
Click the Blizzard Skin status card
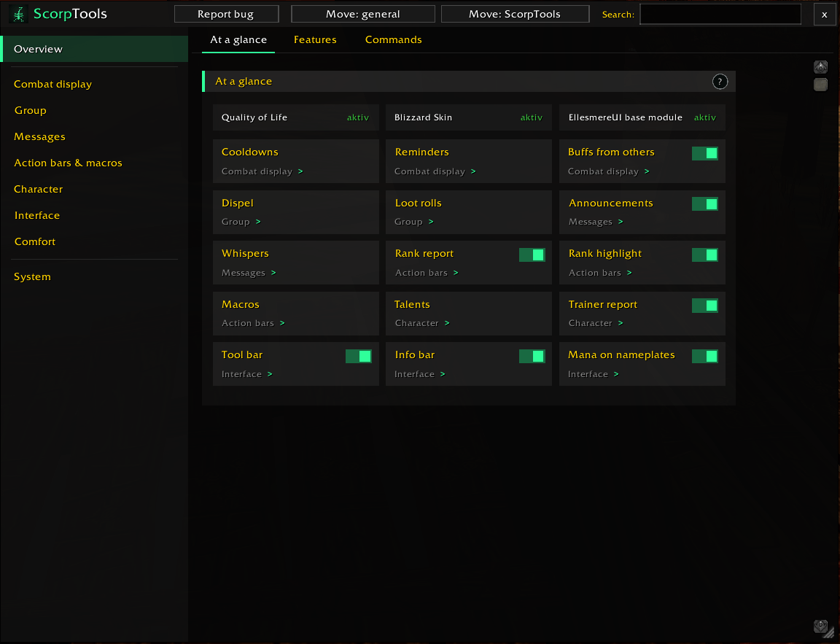[469, 117]
